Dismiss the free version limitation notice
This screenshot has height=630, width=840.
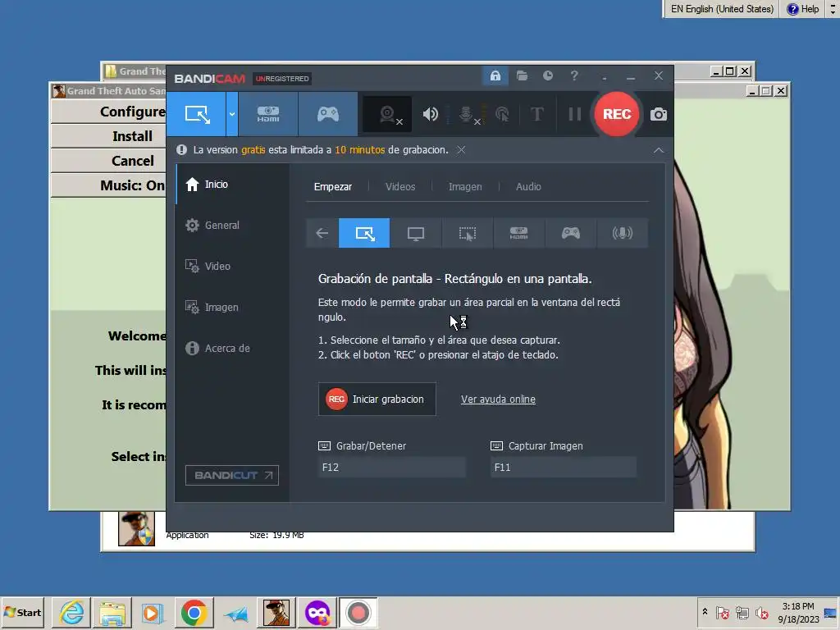461,150
